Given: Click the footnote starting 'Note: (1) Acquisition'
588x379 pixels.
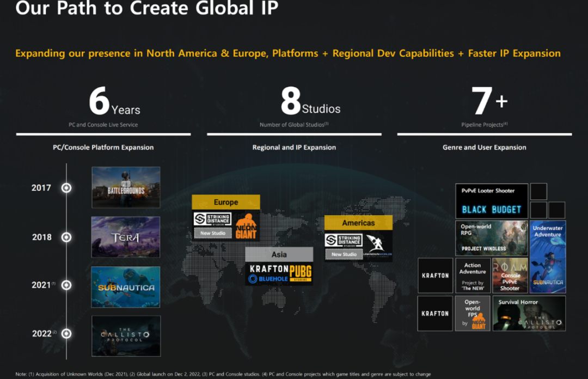Looking at the screenshot, I should pyautogui.click(x=223, y=374).
